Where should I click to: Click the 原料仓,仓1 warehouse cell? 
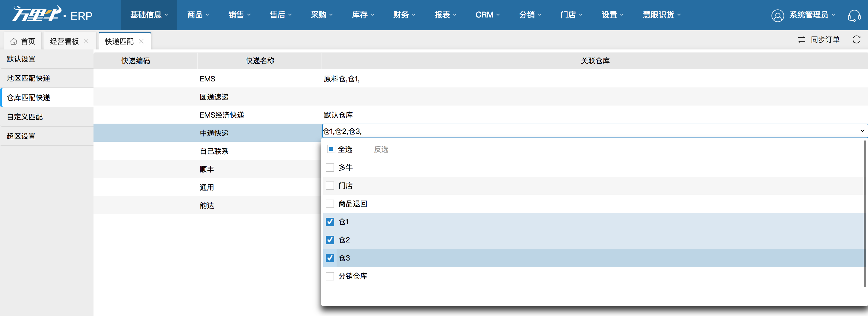[595, 78]
